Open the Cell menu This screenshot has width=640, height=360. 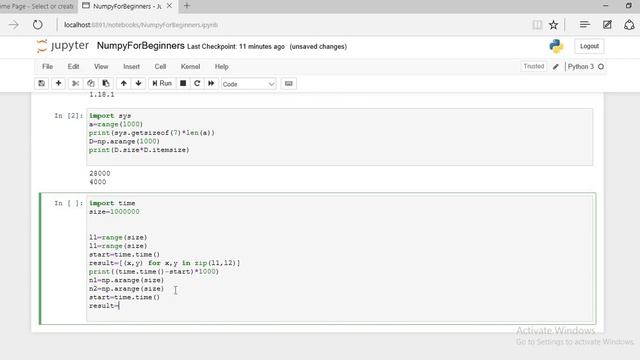pos(160,67)
